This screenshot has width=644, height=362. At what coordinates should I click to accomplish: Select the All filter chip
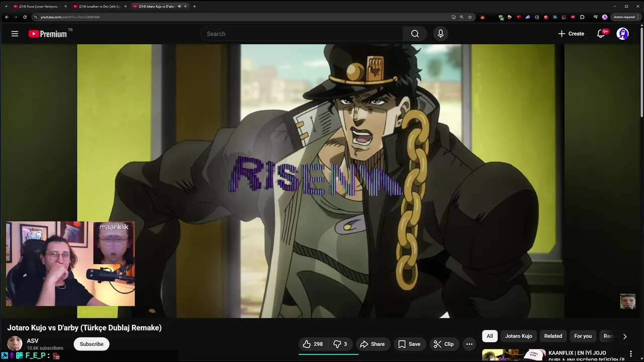[490, 336]
